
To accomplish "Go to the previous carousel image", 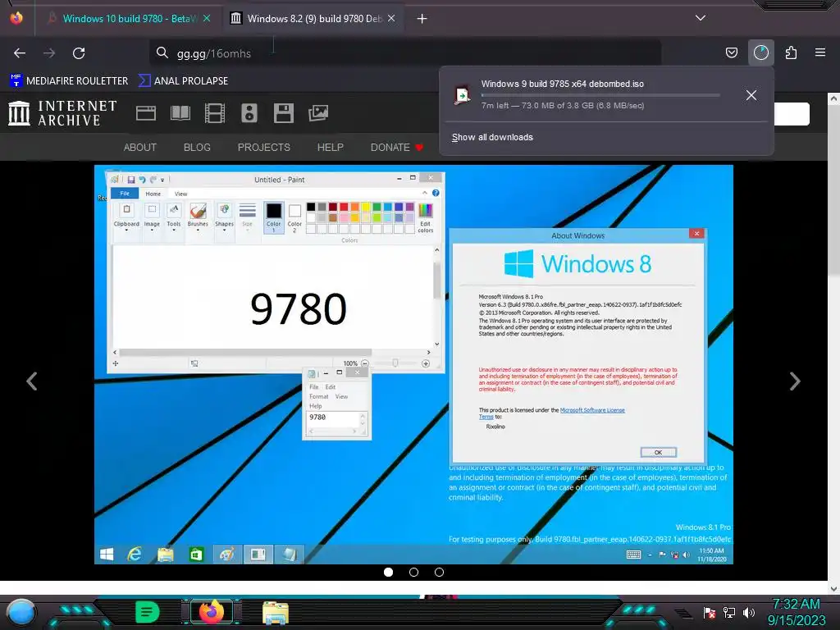I will 32,381.
